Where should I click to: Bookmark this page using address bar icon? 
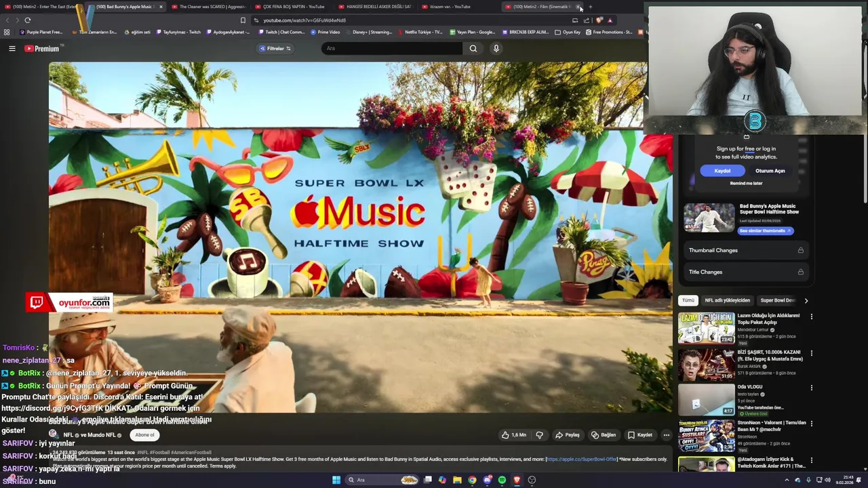pos(243,20)
